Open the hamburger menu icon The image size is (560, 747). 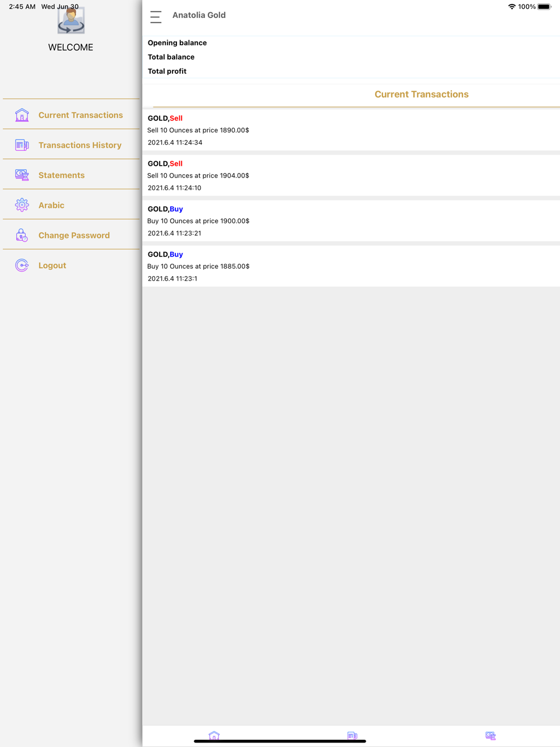tap(156, 17)
